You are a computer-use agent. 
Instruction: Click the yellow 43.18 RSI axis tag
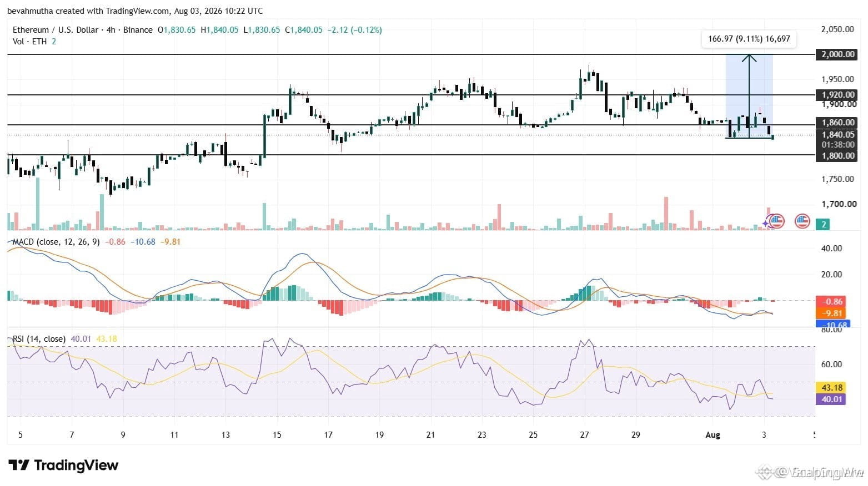point(831,388)
